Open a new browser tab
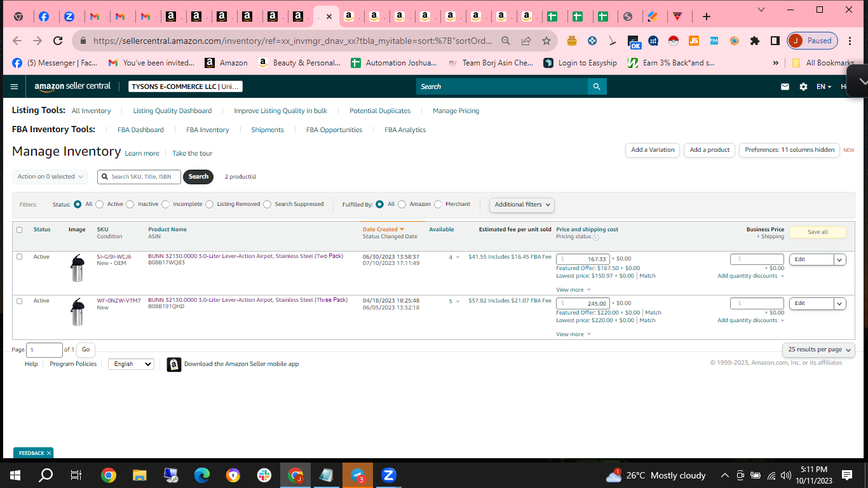 706,17
